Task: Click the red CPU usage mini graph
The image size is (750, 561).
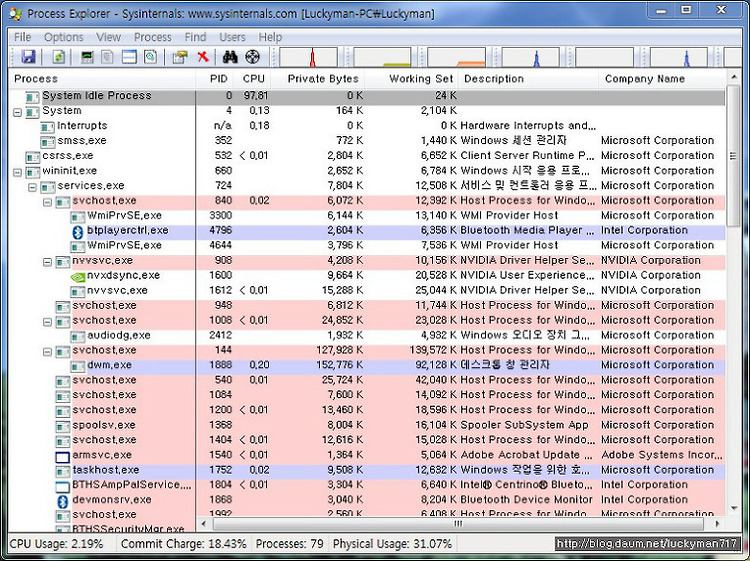Action: (309, 57)
